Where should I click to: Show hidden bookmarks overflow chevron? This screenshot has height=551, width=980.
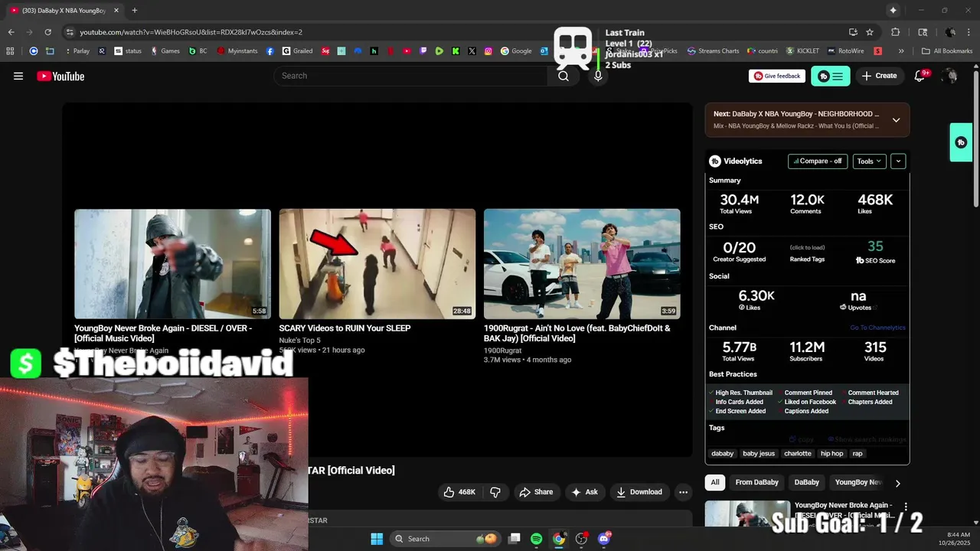(901, 51)
